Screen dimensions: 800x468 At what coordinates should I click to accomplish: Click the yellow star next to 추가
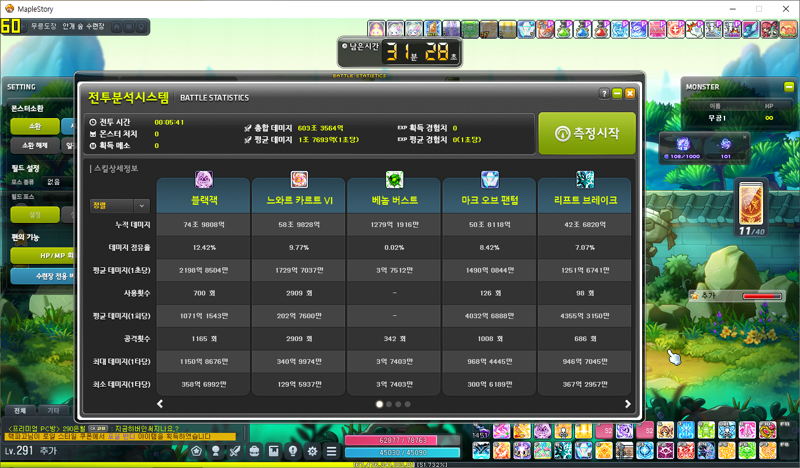(694, 296)
